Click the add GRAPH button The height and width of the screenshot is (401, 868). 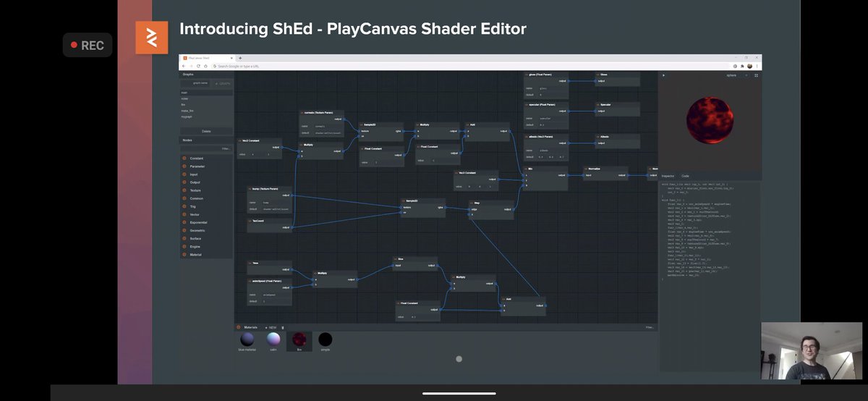(223, 83)
